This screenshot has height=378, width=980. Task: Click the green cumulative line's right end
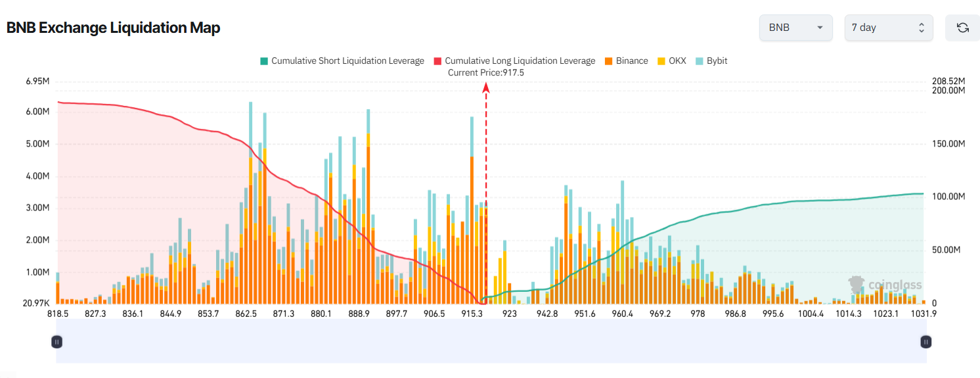[922, 194]
